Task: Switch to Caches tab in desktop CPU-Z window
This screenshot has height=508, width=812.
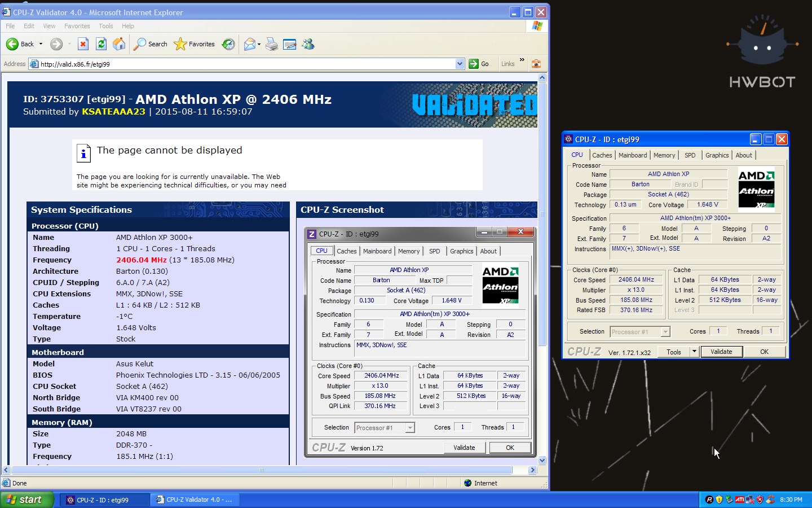Action: pyautogui.click(x=602, y=155)
